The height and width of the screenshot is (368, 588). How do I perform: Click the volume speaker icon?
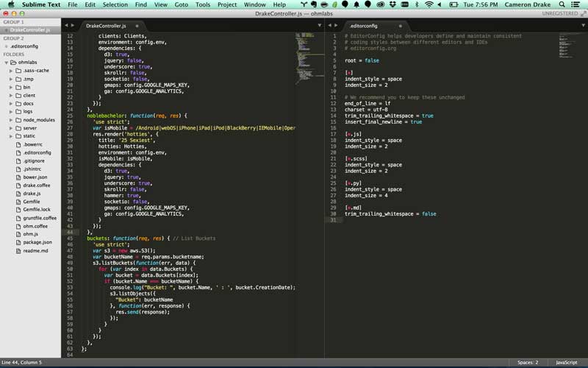[x=440, y=4]
